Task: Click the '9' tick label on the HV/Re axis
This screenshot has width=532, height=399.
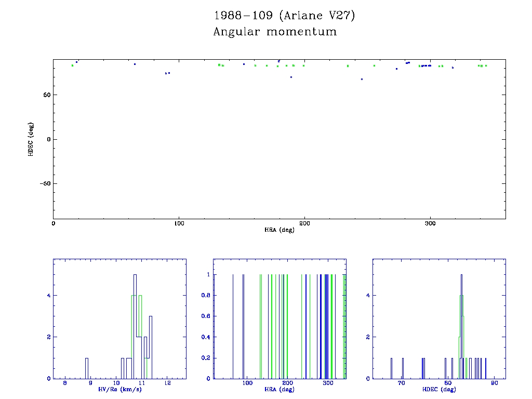Action: click(x=90, y=383)
